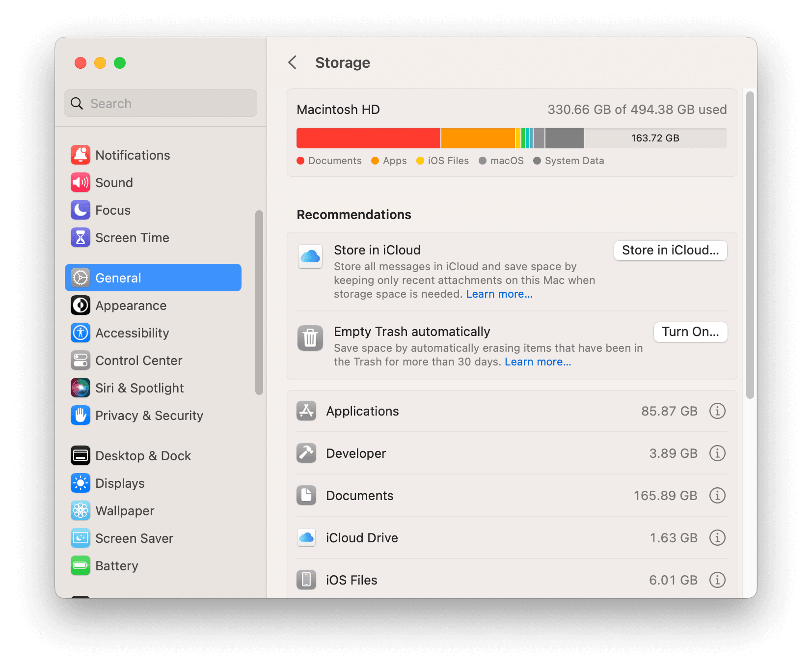
Task: Select Privacy & Security in the sidebar
Action: [149, 416]
